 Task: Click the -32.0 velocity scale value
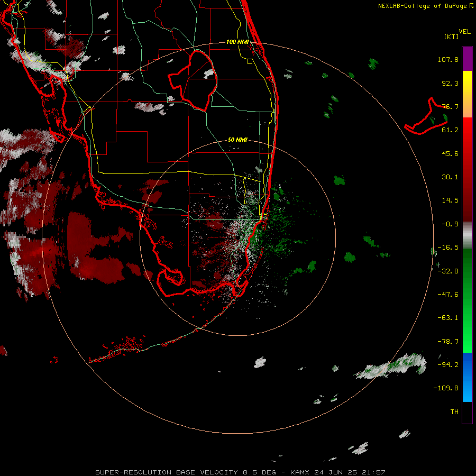(448, 271)
